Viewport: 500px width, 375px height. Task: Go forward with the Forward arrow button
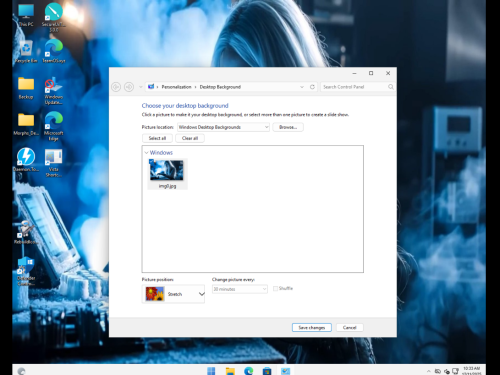pyautogui.click(x=129, y=87)
